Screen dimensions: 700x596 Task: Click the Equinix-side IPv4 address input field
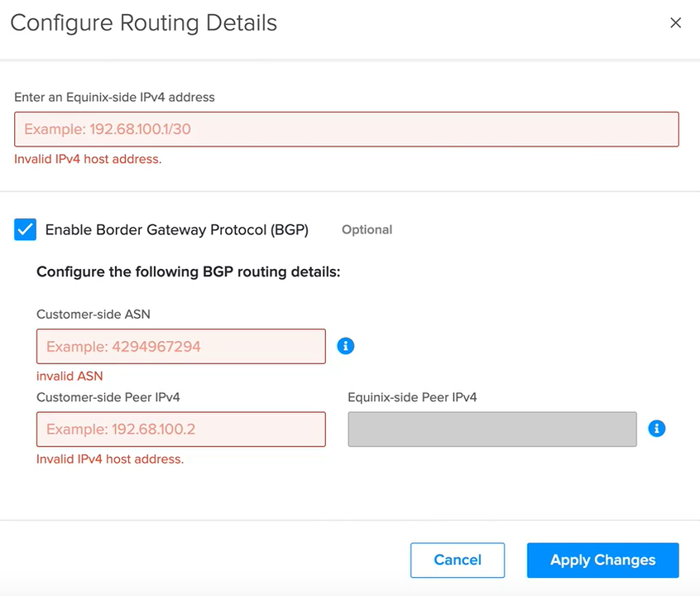point(347,129)
